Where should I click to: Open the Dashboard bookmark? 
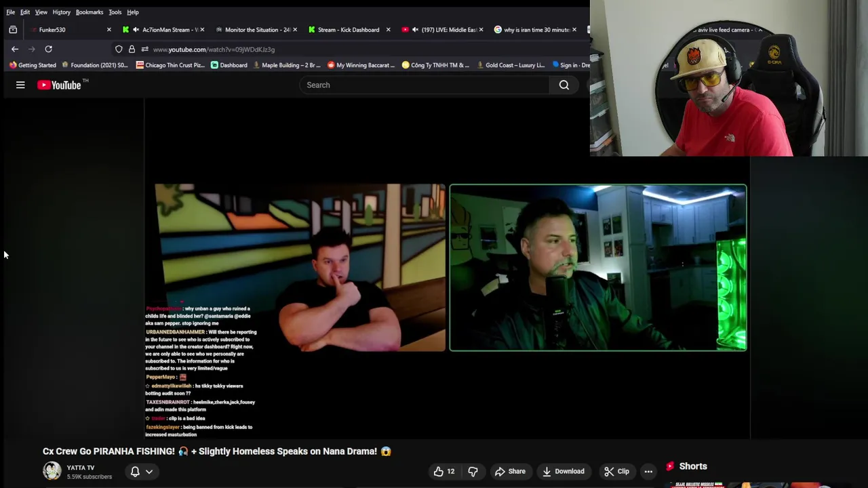(x=229, y=65)
